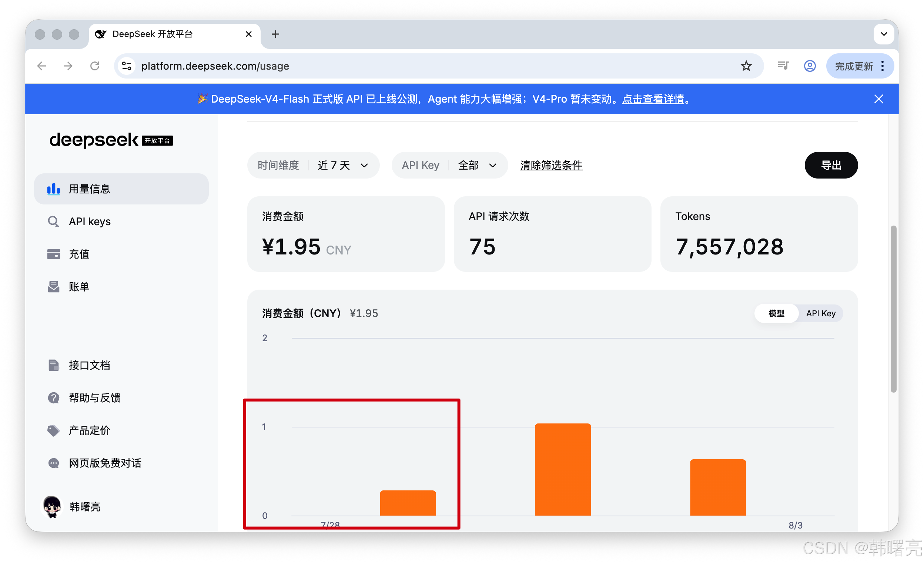Open the media control icon in the toolbar
Screen dimensions: 924x563
(x=783, y=66)
